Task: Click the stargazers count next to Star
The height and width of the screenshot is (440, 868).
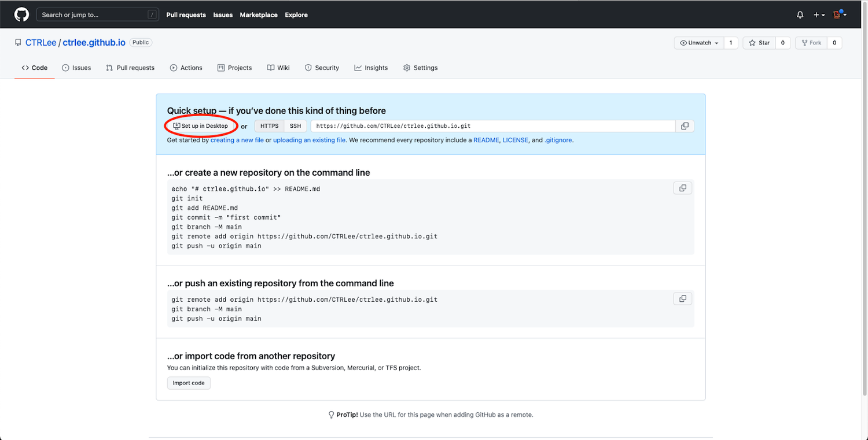Action: click(783, 43)
